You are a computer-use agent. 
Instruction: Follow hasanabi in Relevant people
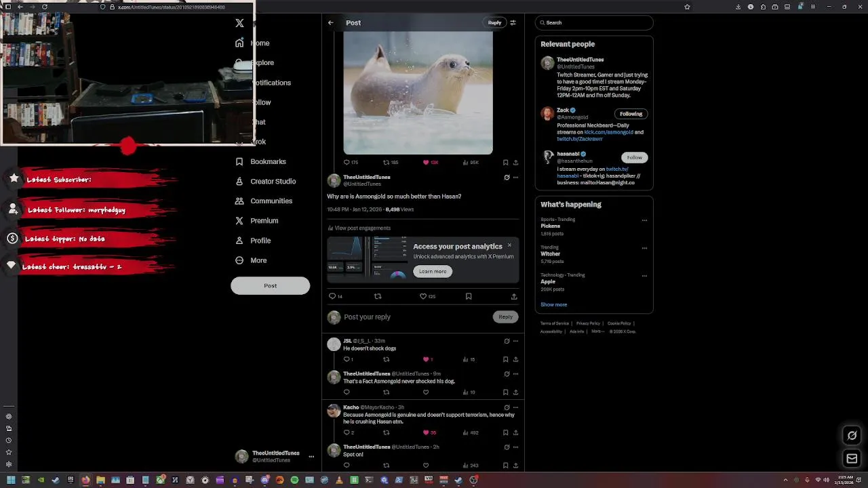tap(634, 157)
